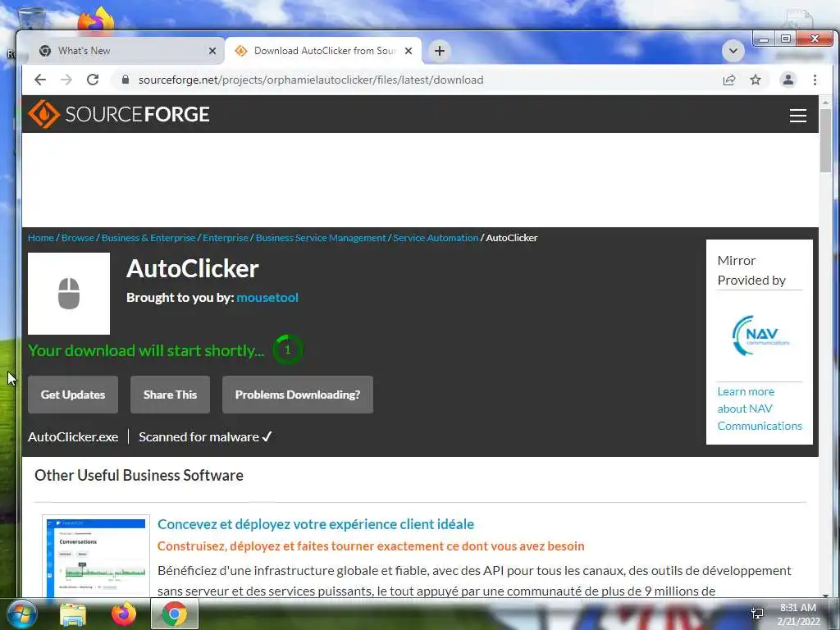Click the page vertical scrollbar thumb
The image size is (840, 630).
[x=825, y=140]
